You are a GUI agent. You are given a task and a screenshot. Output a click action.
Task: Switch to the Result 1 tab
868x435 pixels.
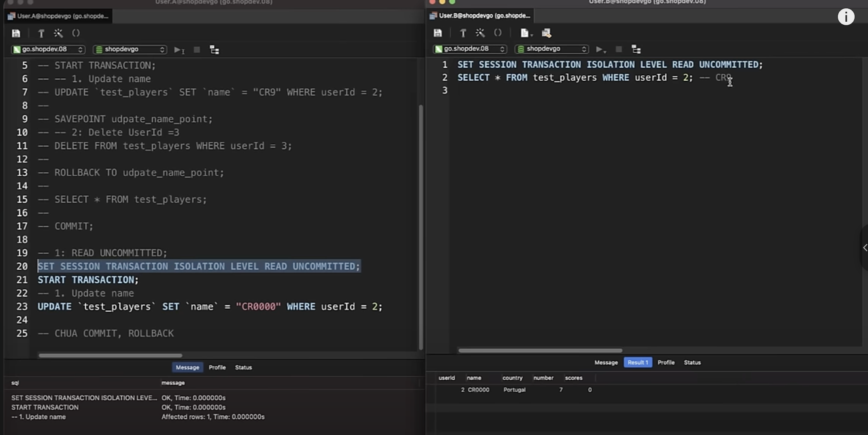(x=638, y=363)
